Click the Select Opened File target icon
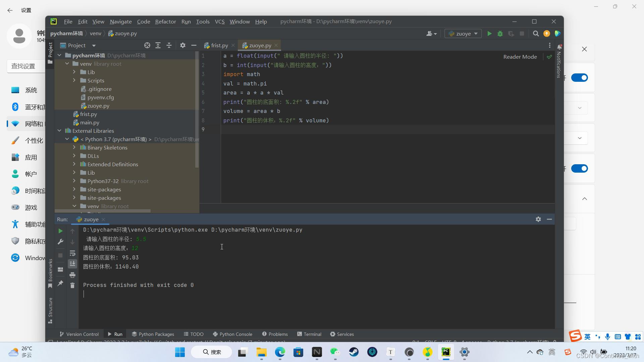This screenshot has width=644, height=362. (147, 45)
